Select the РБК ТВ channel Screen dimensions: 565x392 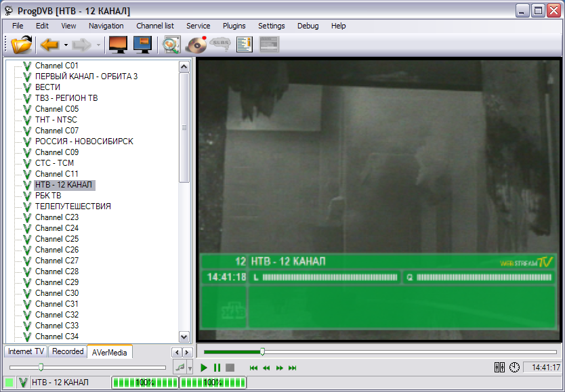tap(48, 196)
